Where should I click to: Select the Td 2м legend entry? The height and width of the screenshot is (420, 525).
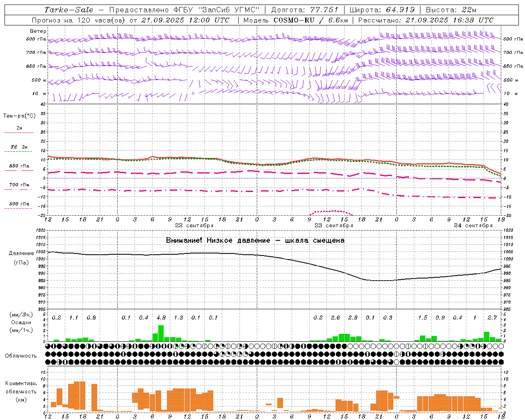pos(19,147)
